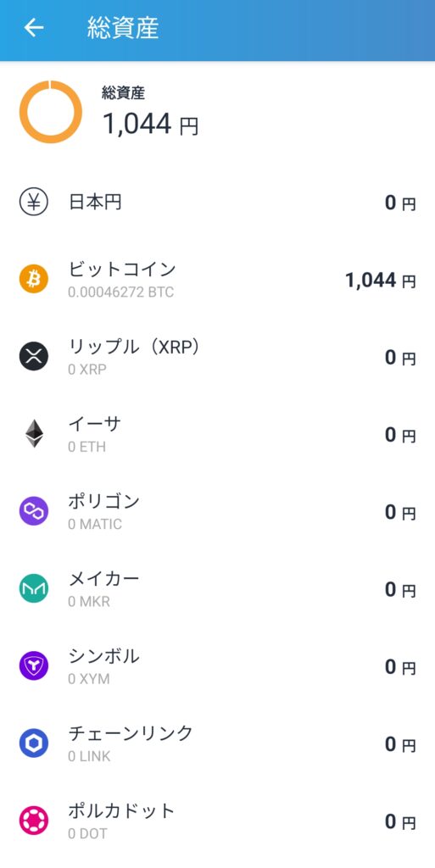Select the リップル（XRP） label

[x=134, y=347]
